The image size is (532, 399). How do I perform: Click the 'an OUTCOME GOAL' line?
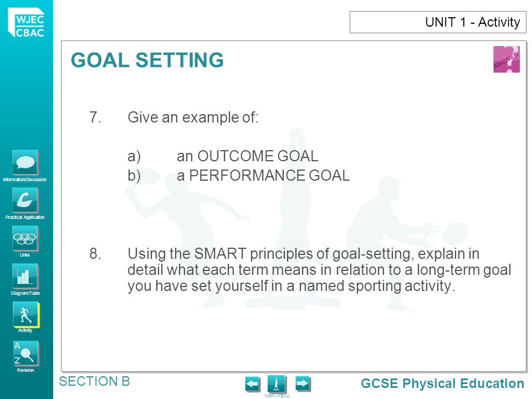[247, 156]
